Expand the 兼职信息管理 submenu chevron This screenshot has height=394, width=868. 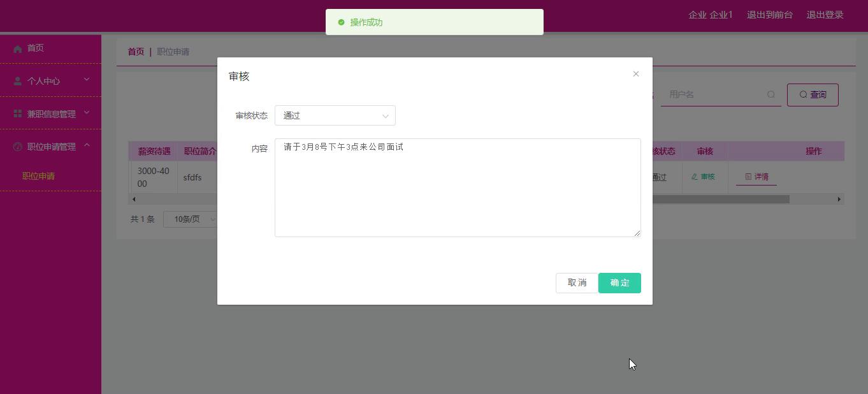[87, 113]
